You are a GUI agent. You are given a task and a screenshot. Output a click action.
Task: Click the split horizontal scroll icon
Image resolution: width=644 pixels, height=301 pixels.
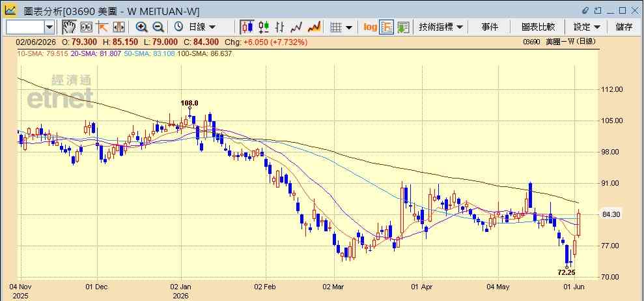click(119, 27)
